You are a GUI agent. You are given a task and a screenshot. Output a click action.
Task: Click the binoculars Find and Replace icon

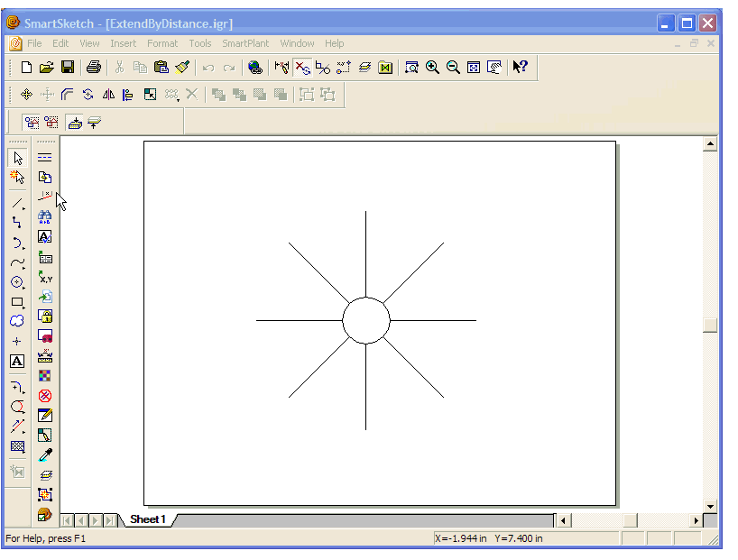pos(45,217)
